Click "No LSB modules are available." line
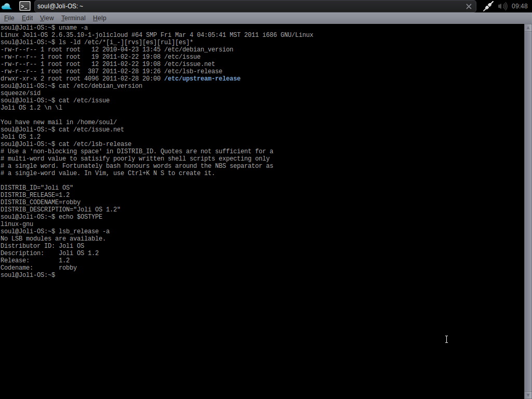 coord(53,238)
